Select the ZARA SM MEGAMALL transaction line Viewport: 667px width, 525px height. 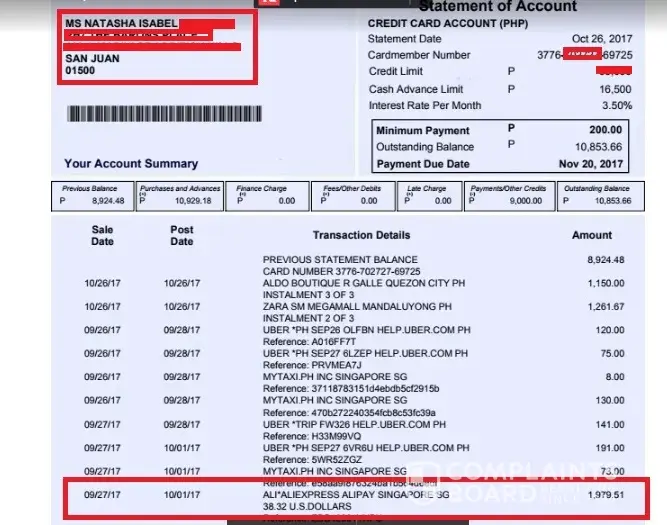[354, 307]
